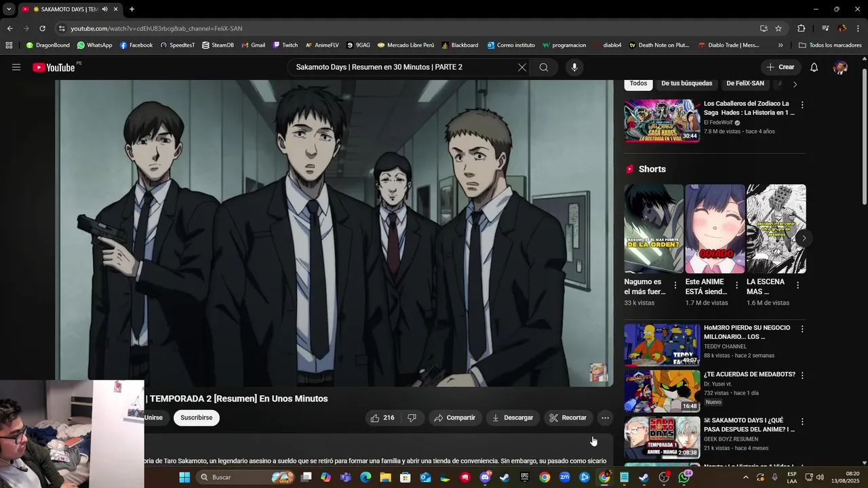
Task: Clear the search box with the X
Action: pyautogui.click(x=521, y=67)
